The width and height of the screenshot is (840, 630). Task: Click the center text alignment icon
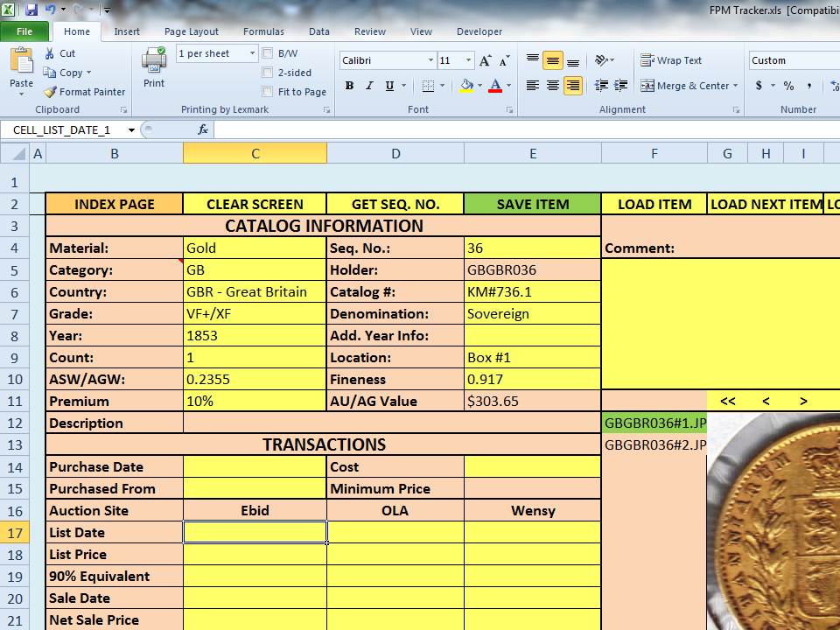552,86
